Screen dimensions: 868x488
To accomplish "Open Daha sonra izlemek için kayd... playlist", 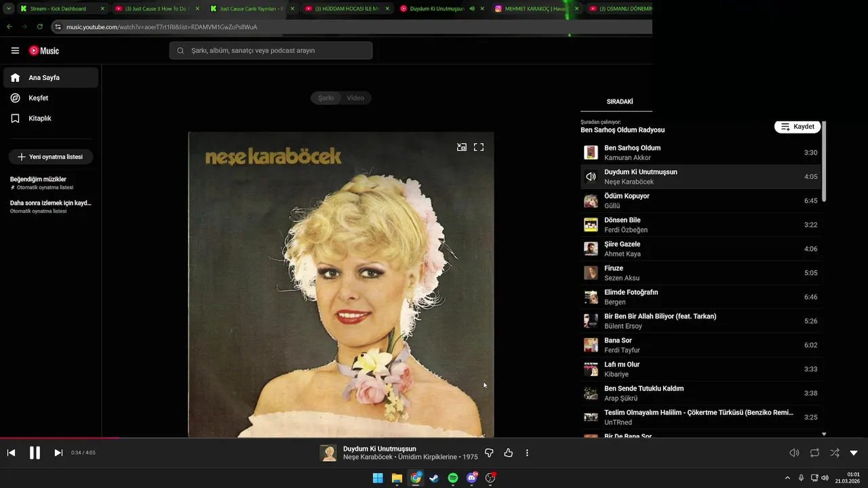I will pyautogui.click(x=51, y=206).
